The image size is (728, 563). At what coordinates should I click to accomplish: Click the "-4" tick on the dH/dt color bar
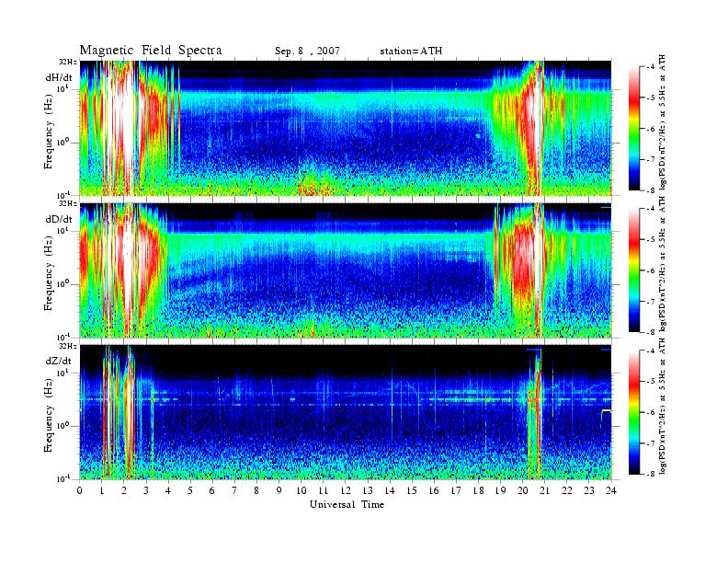pyautogui.click(x=651, y=67)
